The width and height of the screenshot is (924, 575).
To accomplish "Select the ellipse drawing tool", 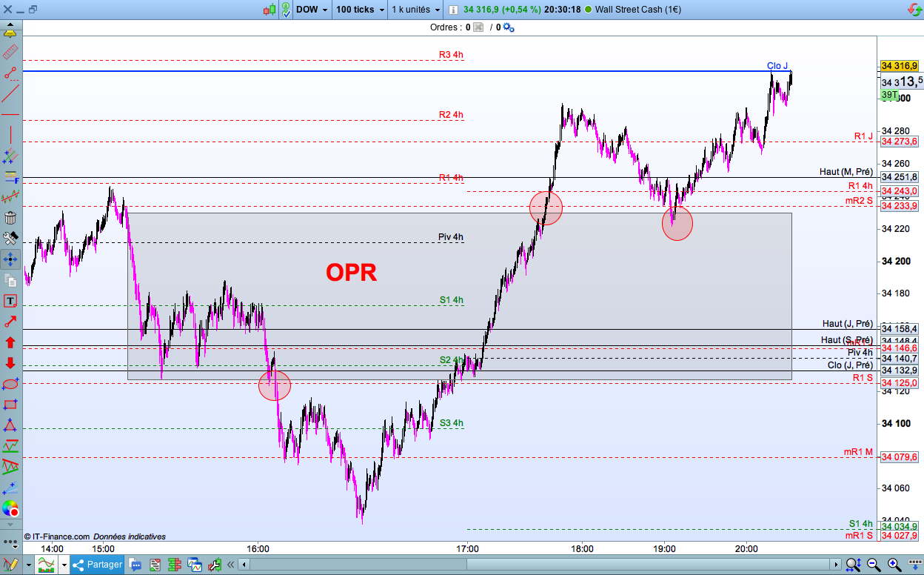I will pos(10,384).
